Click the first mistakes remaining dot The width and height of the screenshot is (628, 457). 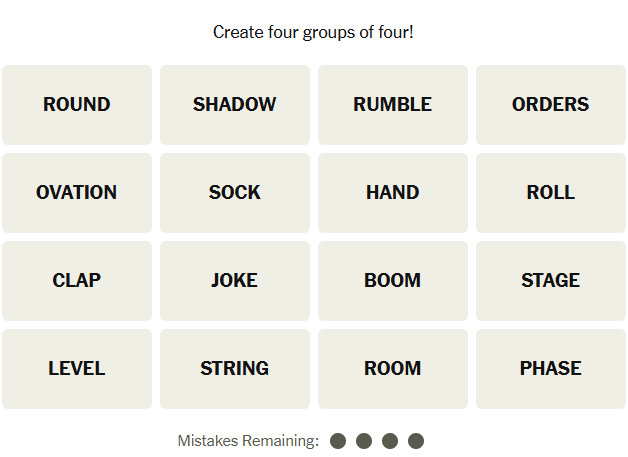[x=338, y=441]
